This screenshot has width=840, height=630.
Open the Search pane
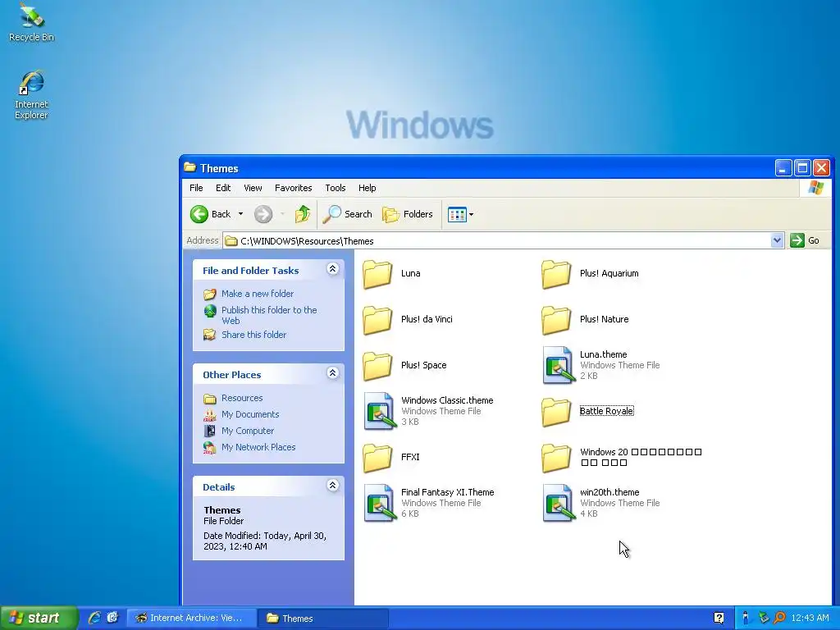347,214
